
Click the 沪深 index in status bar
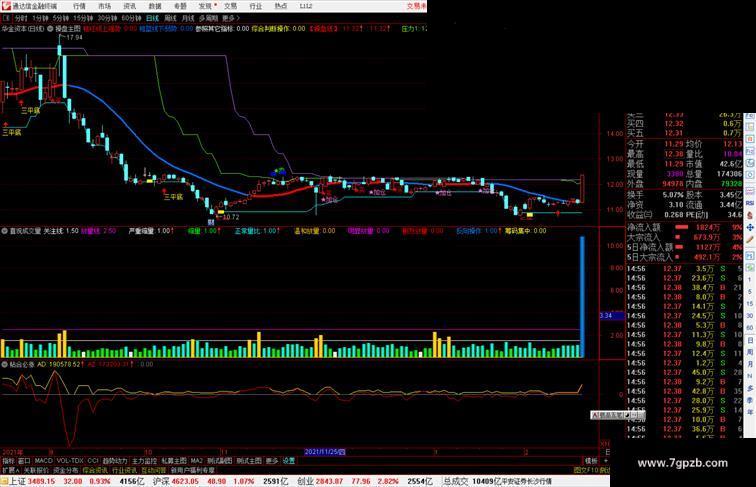(x=161, y=481)
